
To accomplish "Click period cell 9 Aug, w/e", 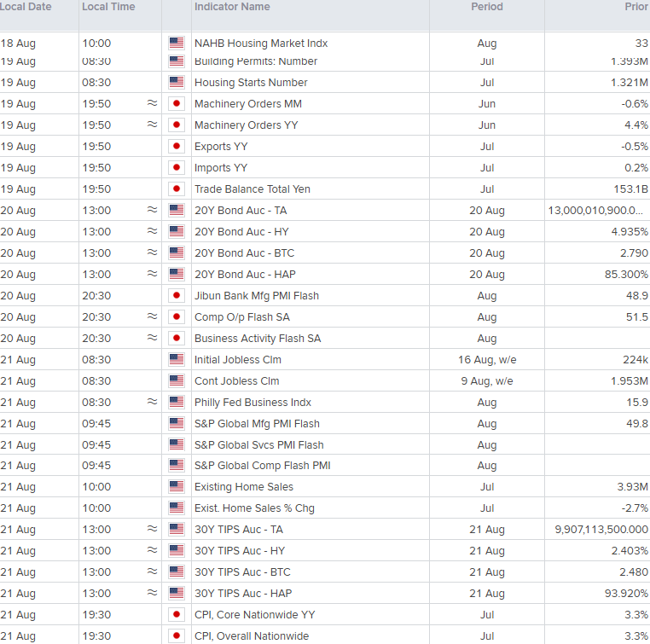I will (x=487, y=380).
